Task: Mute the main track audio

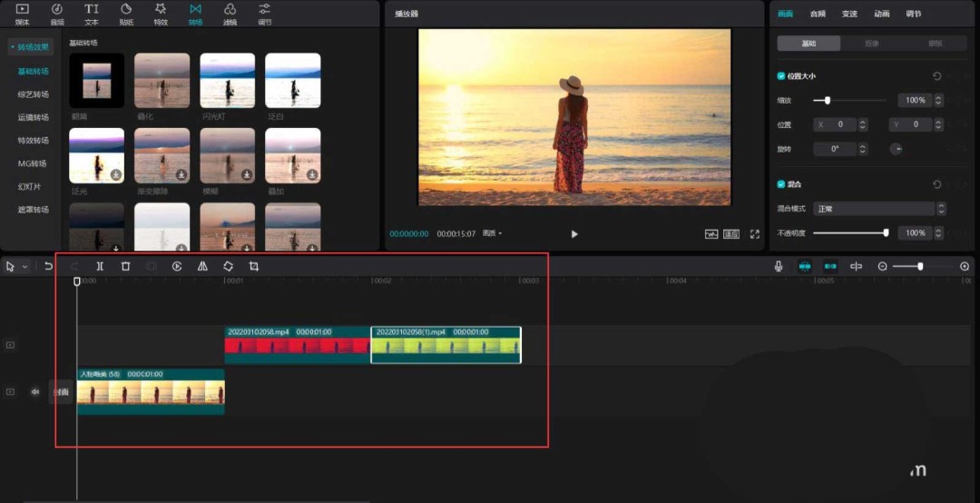Action: coord(35,392)
